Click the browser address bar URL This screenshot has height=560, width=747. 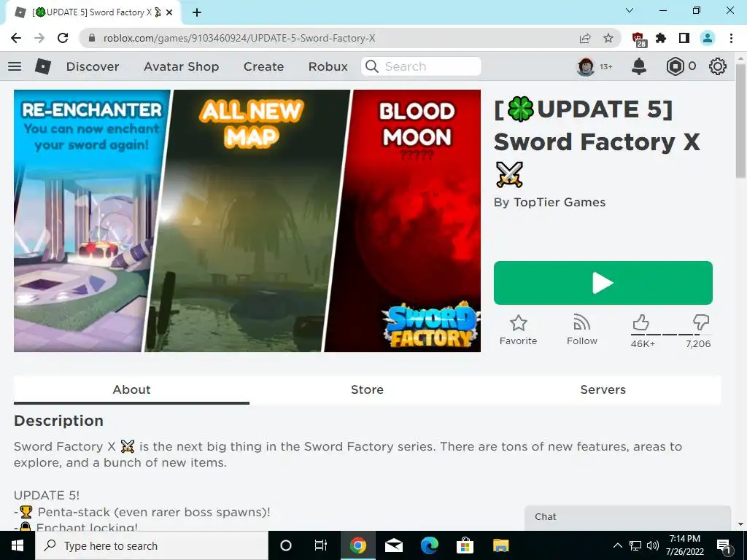(239, 38)
